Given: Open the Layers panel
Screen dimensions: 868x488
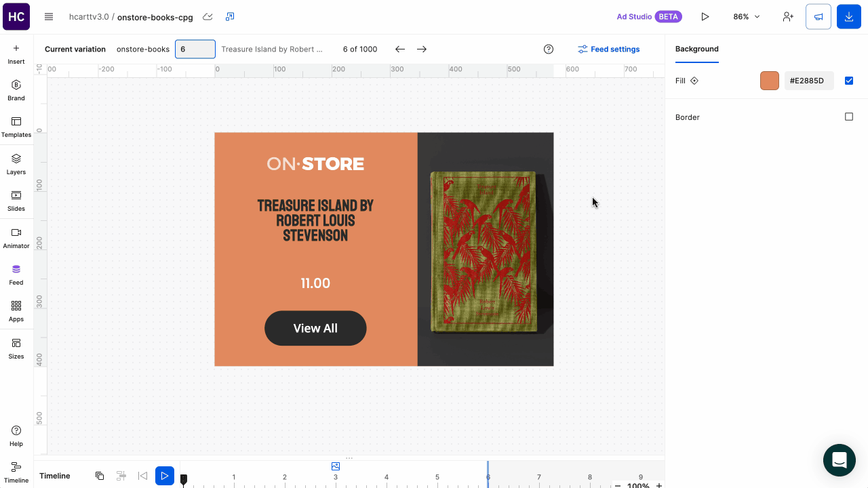Looking at the screenshot, I should click(x=16, y=165).
